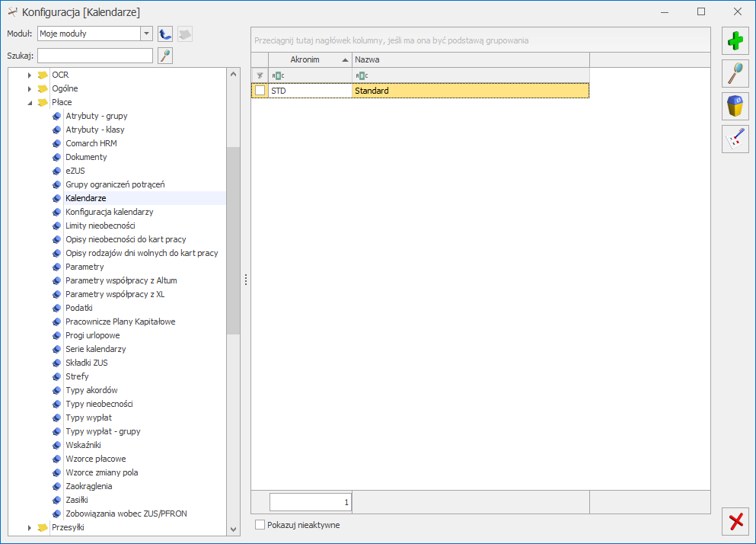Enable the Pokazuj nieaktywne checkbox

(260, 525)
